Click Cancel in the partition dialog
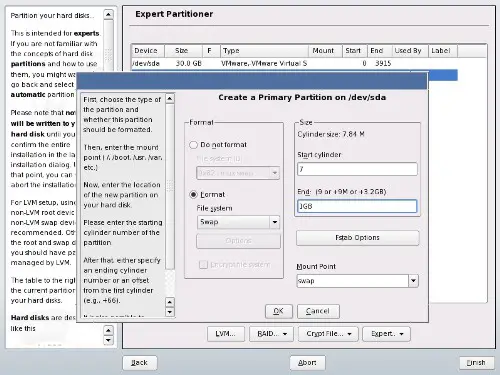Viewport: 500px width, 375px height. (318, 311)
